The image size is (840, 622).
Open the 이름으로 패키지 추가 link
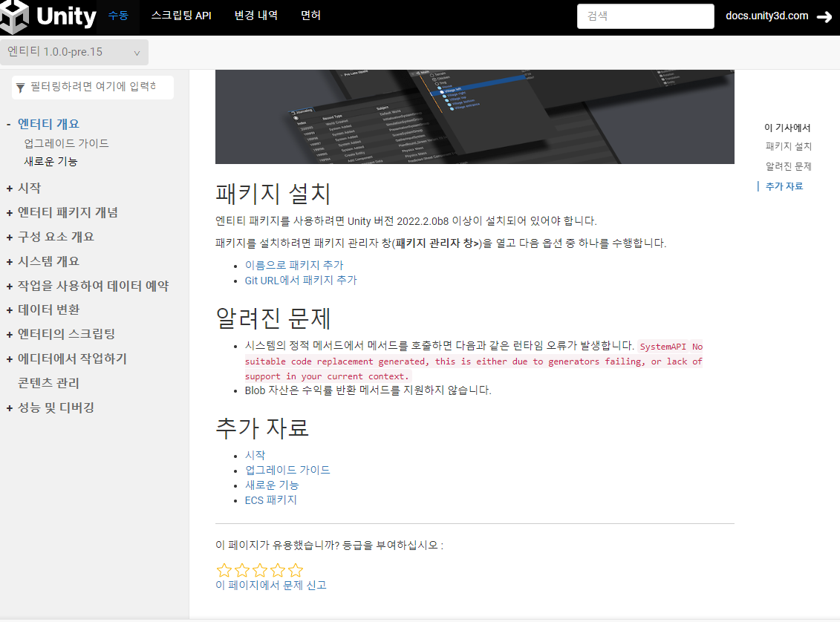(294, 265)
